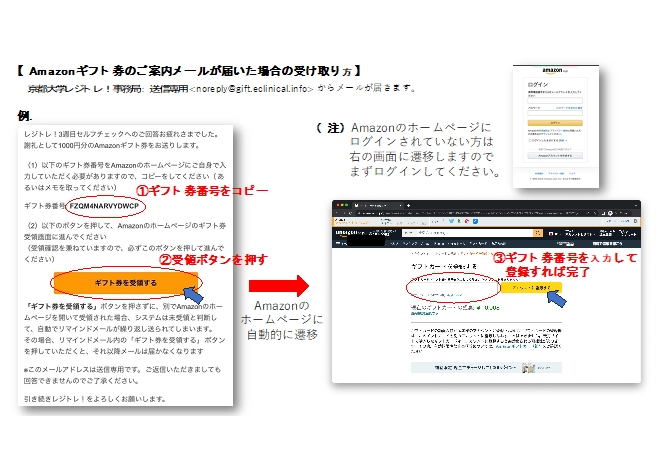
Task: Open the Amazon cart icon
Action: 627,233
